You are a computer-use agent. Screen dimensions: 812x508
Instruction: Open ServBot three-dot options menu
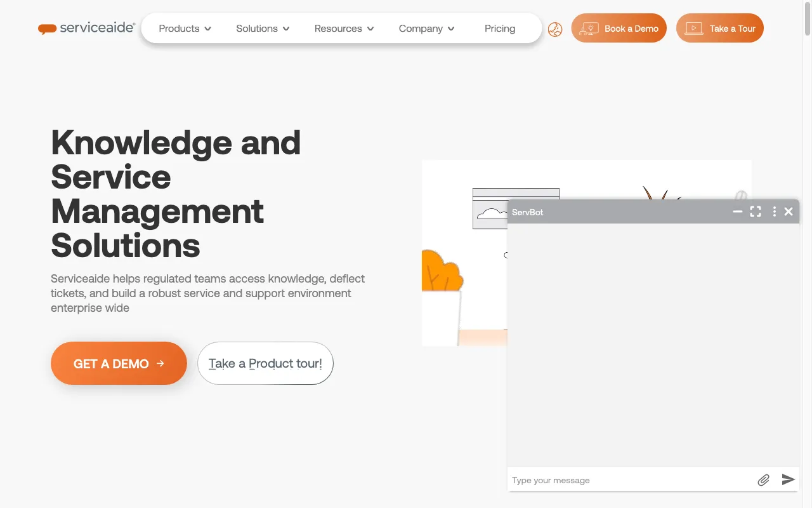tap(774, 211)
